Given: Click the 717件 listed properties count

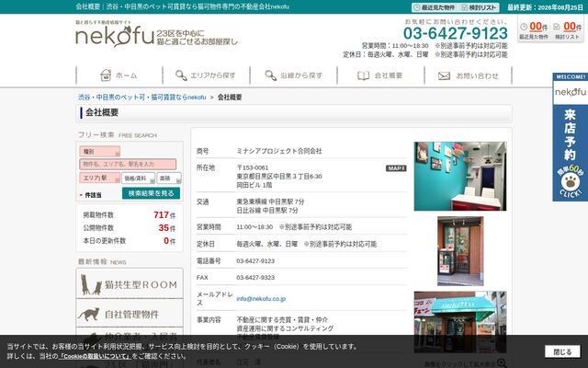Looking at the screenshot, I should click(x=164, y=215).
